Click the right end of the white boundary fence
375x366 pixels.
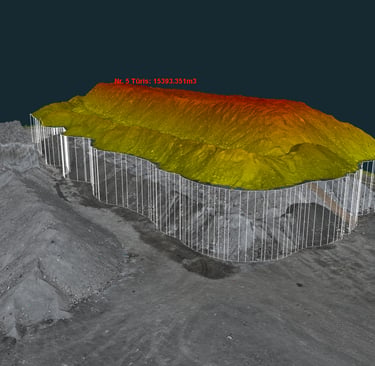pyautogui.click(x=368, y=187)
